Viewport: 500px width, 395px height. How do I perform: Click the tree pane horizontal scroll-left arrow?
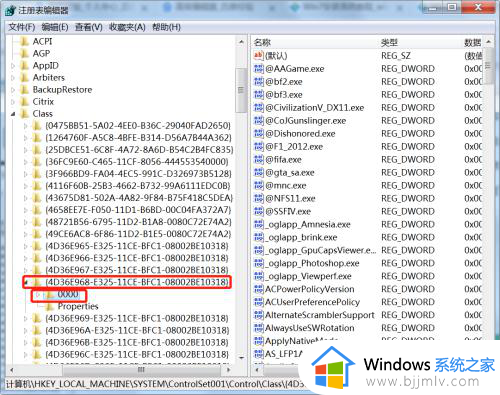click(12, 370)
